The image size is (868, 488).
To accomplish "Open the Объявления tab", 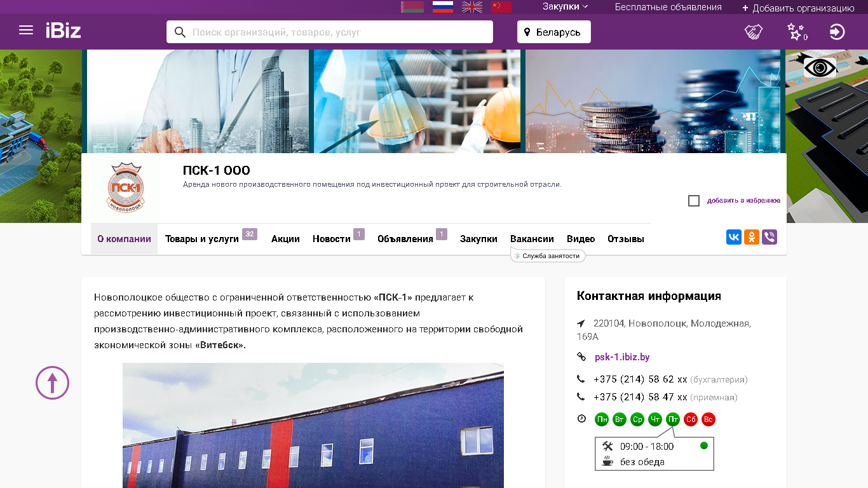I will click(405, 239).
